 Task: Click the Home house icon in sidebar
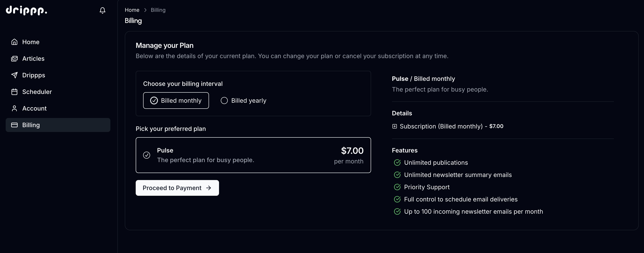pyautogui.click(x=14, y=42)
